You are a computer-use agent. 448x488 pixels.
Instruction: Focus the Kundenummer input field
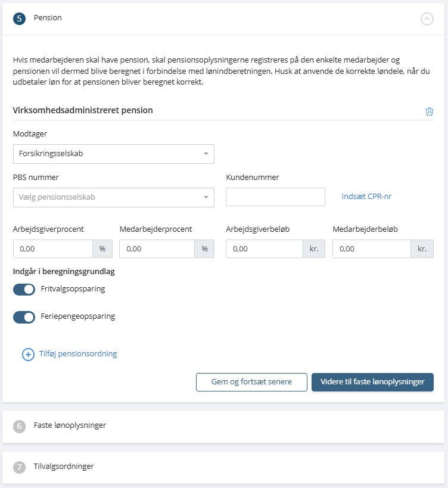275,197
